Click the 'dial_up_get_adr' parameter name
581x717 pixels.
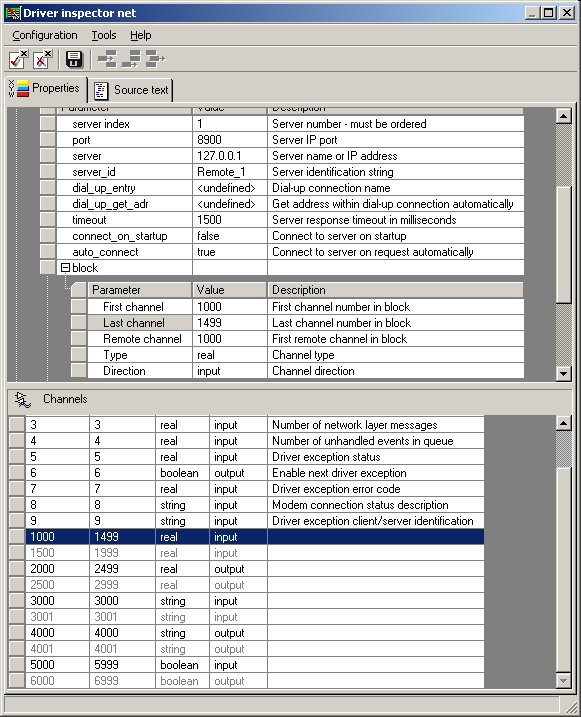[110, 204]
